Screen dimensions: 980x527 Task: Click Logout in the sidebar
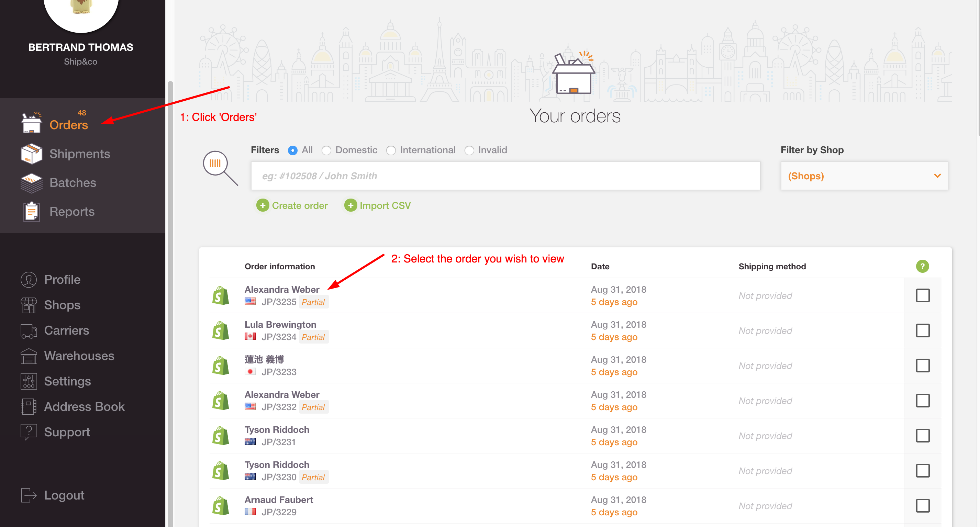click(64, 495)
